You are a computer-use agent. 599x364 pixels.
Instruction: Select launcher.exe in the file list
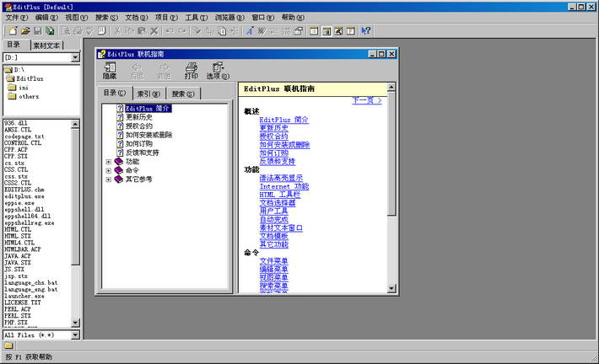tap(24, 296)
